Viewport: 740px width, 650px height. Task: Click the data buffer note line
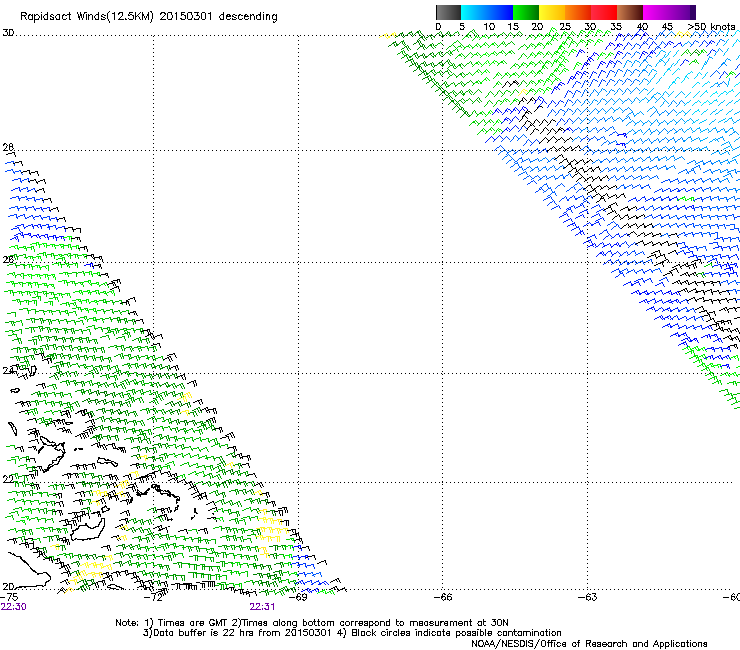point(352,633)
